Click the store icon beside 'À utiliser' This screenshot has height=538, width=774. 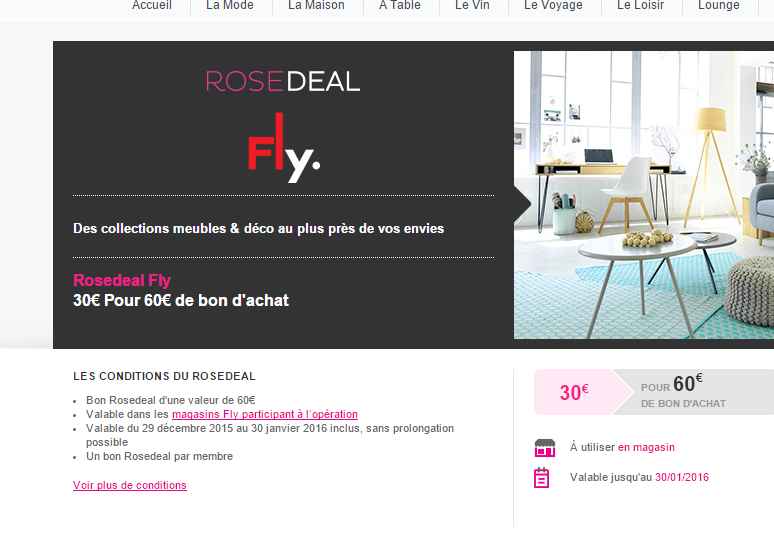pyautogui.click(x=545, y=448)
